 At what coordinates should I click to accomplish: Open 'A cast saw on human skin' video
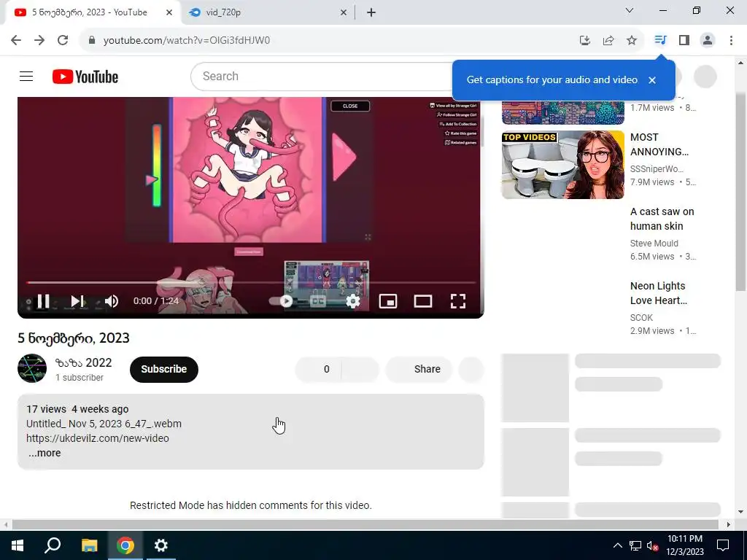pos(662,219)
